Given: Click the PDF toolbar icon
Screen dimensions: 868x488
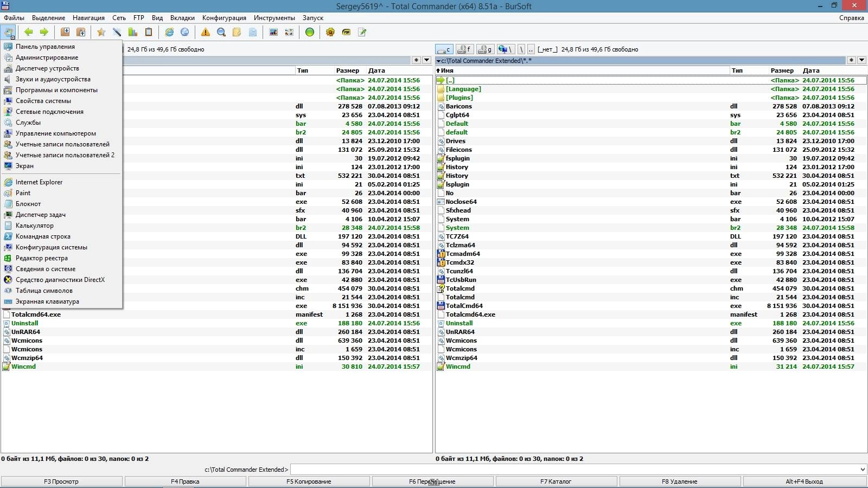Looking at the screenshot, I should 346,32.
